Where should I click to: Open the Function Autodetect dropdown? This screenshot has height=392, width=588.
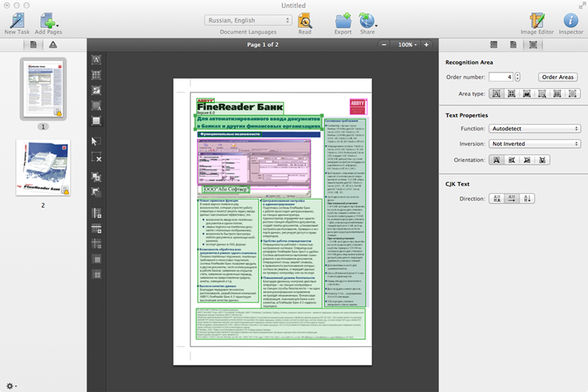pyautogui.click(x=535, y=128)
